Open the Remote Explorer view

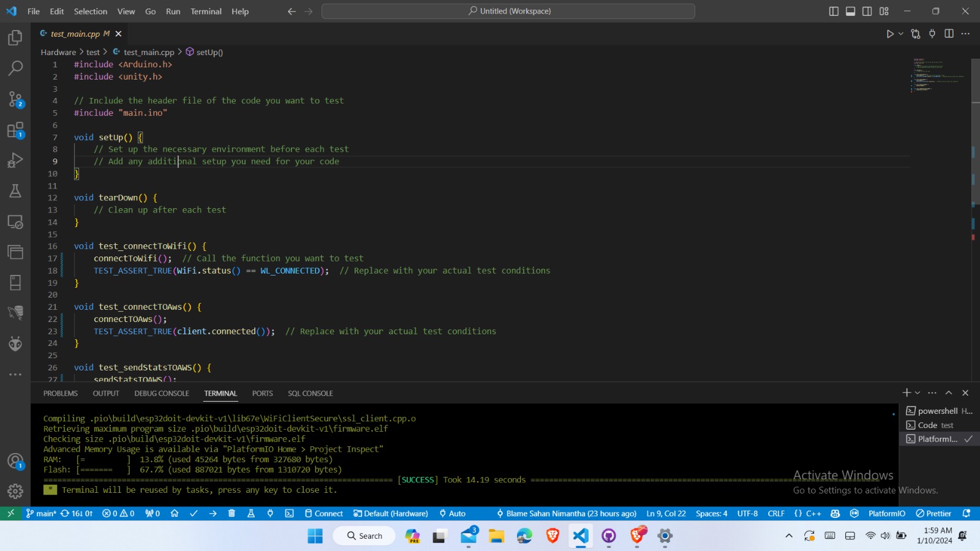pos(15,222)
